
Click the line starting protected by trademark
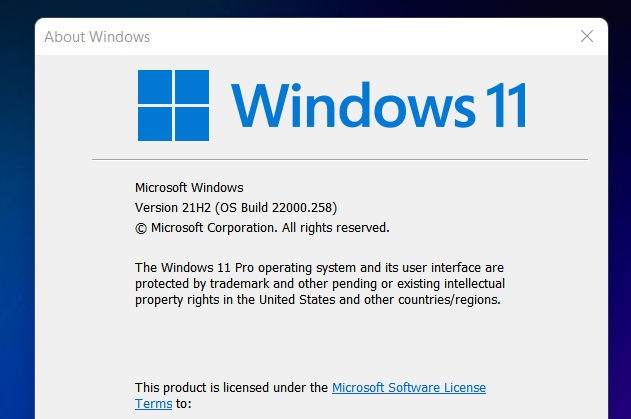tap(320, 284)
